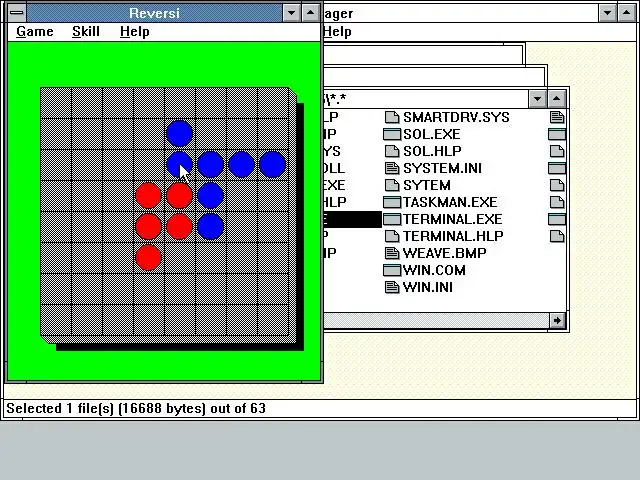
Task: Click the file icon next to TERMINAL.HLP
Action: 392,236
